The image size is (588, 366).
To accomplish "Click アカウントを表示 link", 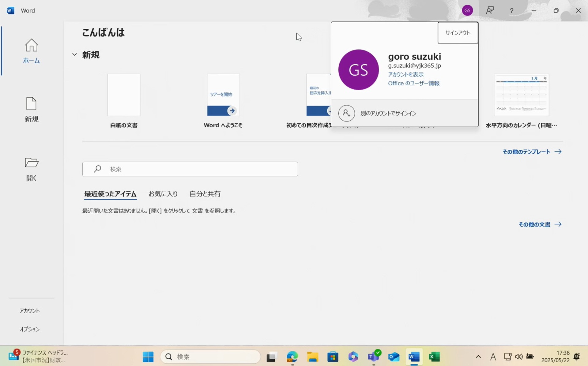I will (406, 74).
